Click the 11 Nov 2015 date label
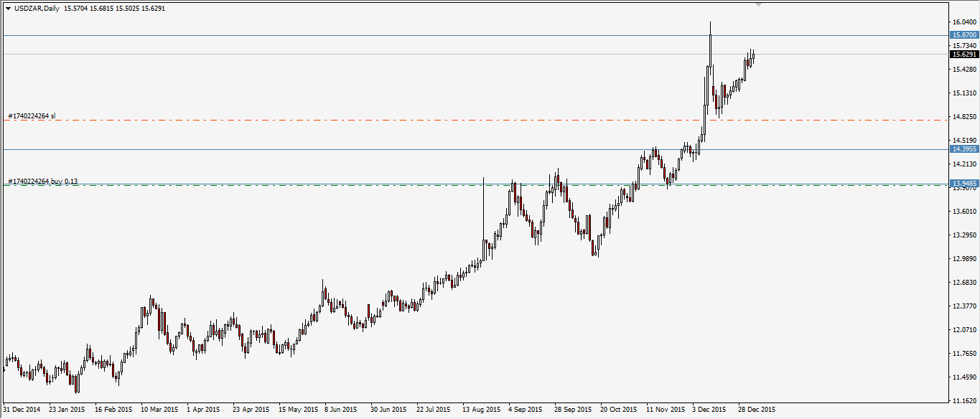Viewport: 980px width, 419px height. [665, 410]
